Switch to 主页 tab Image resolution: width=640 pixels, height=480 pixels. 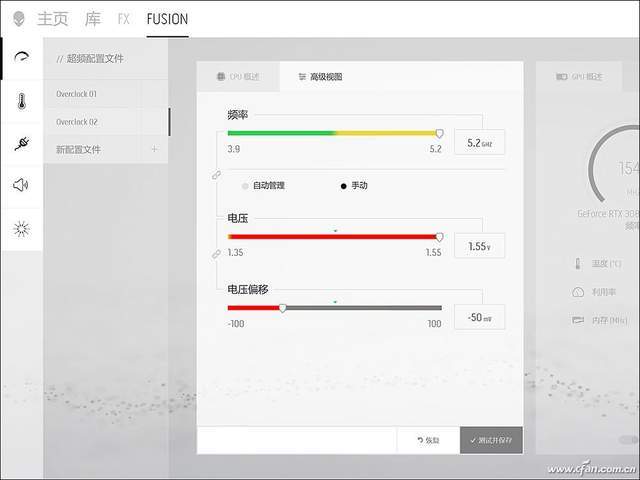[53, 19]
